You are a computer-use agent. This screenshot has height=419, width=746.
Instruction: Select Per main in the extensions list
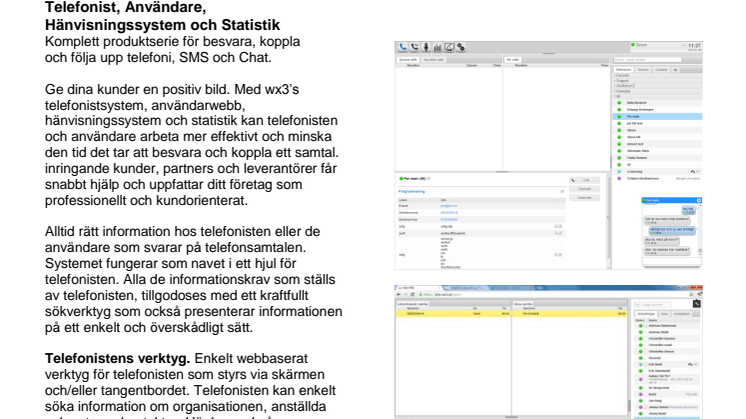[637, 116]
